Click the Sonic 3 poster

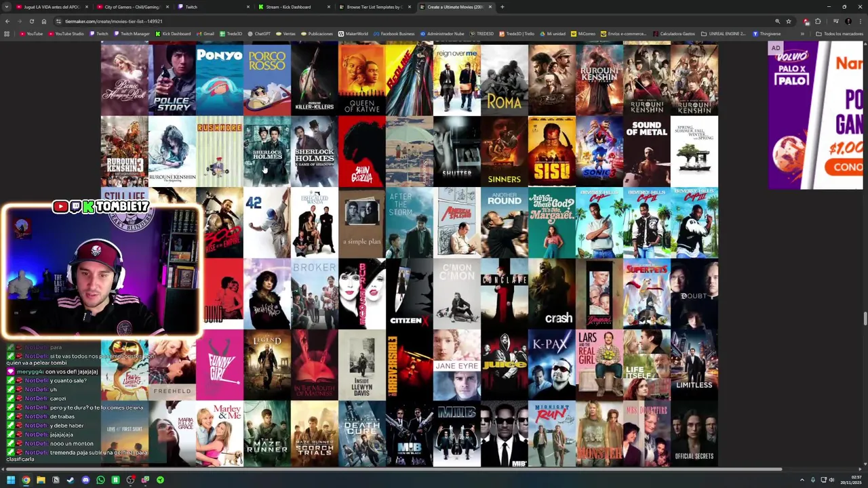click(x=599, y=151)
